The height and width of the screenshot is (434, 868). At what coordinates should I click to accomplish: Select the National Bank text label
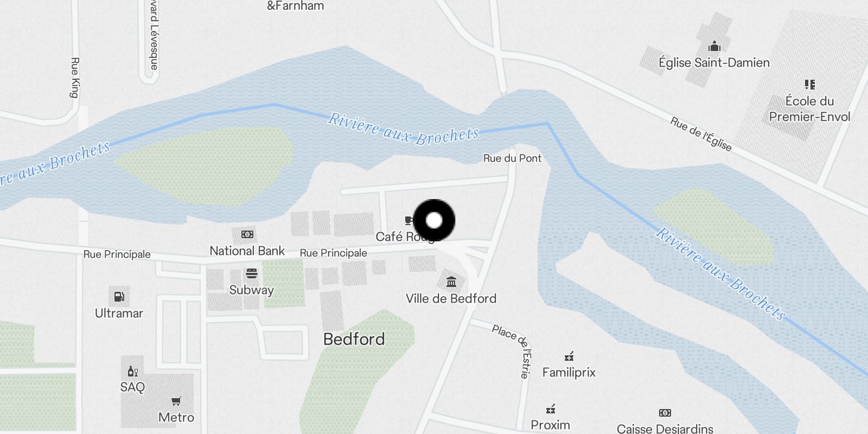(247, 251)
